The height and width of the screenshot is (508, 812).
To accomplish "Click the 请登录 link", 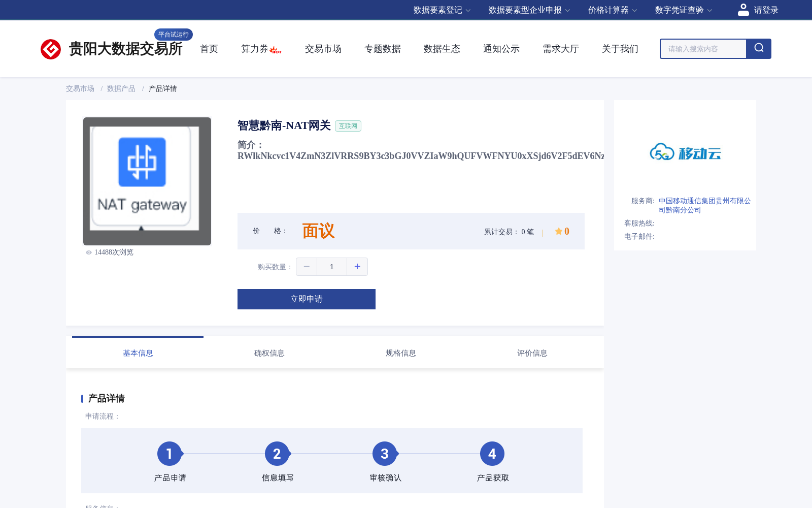I will (766, 10).
